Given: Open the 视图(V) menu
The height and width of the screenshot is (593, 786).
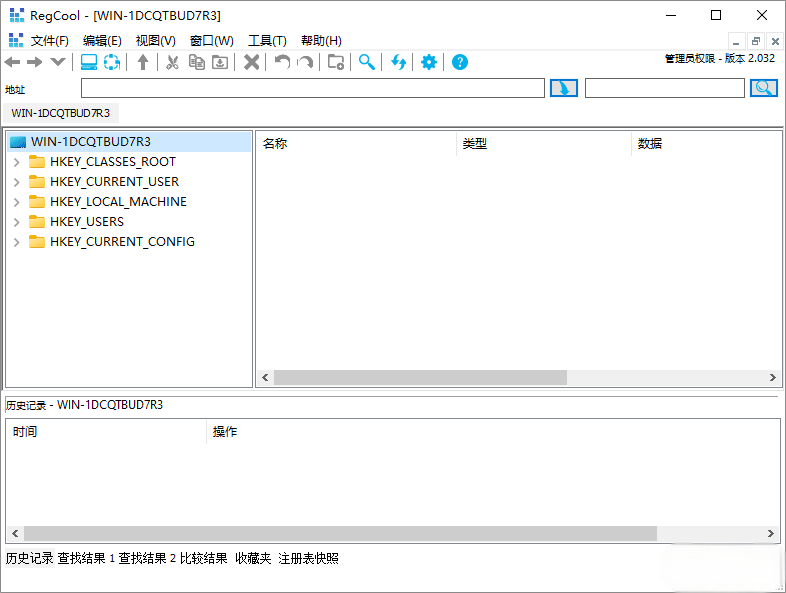Looking at the screenshot, I should (x=155, y=41).
